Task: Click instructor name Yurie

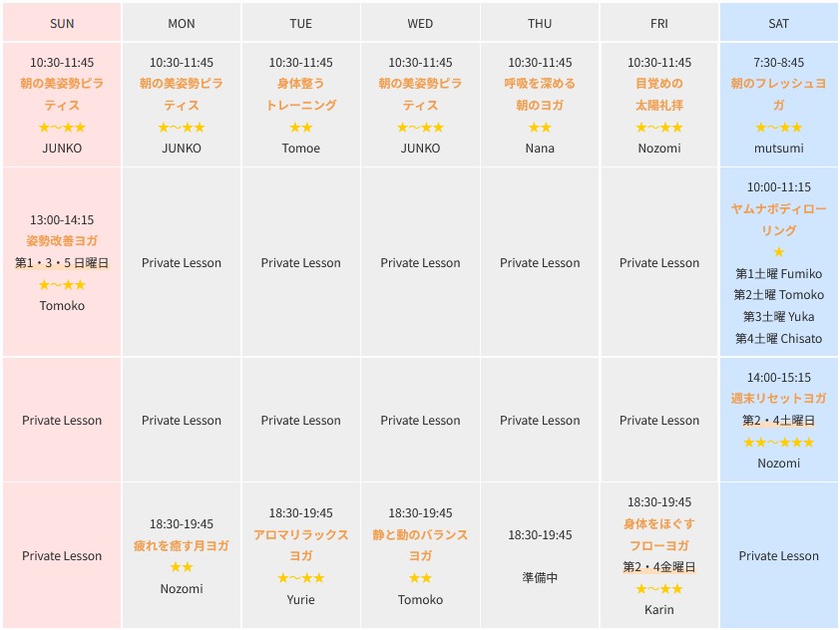Action: (300, 600)
